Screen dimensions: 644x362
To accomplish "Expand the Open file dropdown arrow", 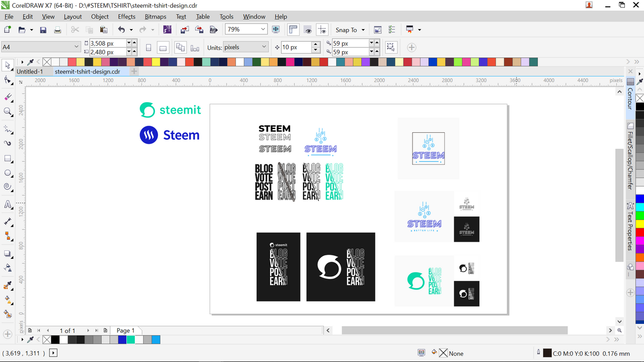I will (x=31, y=30).
